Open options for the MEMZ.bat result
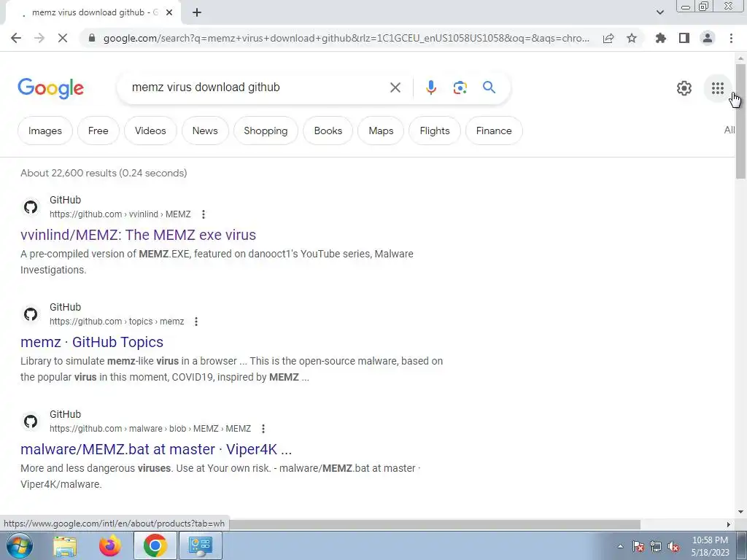 (x=263, y=429)
